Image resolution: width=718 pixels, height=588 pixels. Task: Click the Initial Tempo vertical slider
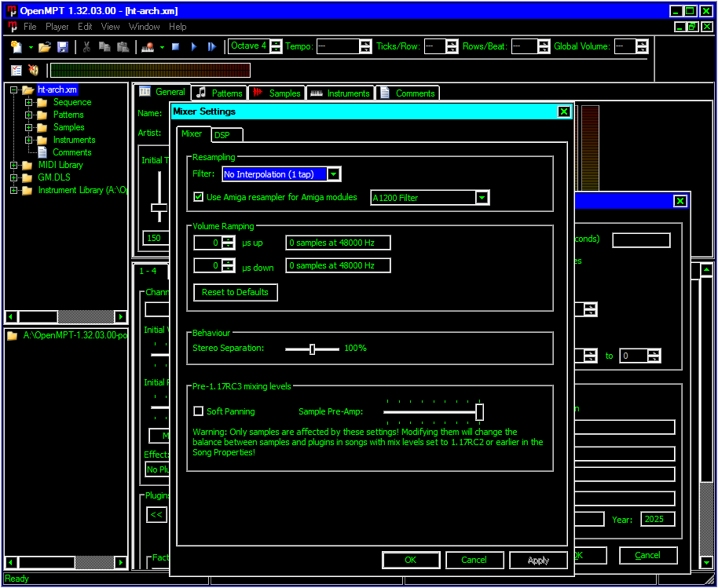[159, 197]
